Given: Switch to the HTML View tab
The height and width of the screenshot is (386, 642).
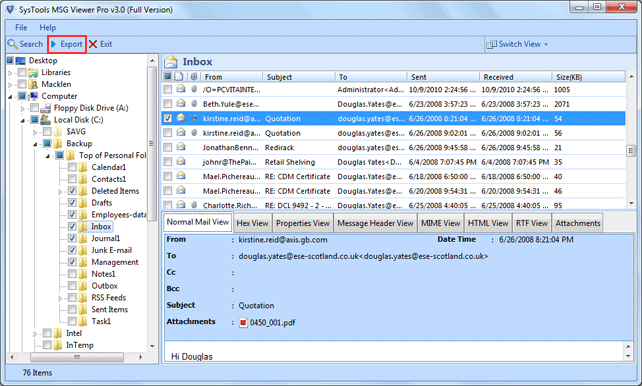Looking at the screenshot, I should 488,223.
